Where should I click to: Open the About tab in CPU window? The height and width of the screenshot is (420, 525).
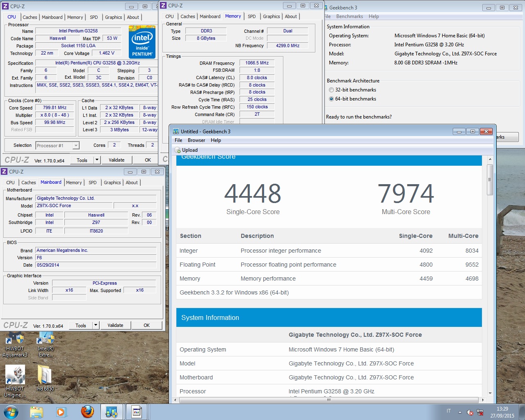[x=133, y=17]
